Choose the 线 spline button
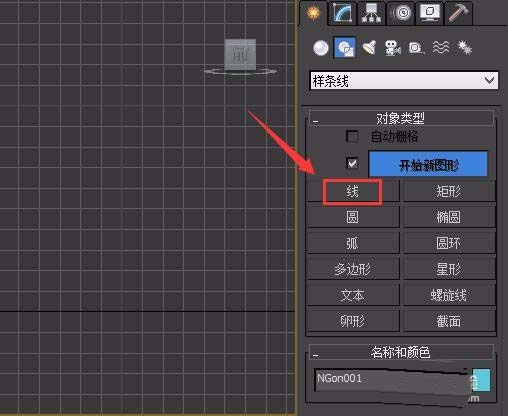Viewport: 508px width, 416px height. (x=353, y=191)
